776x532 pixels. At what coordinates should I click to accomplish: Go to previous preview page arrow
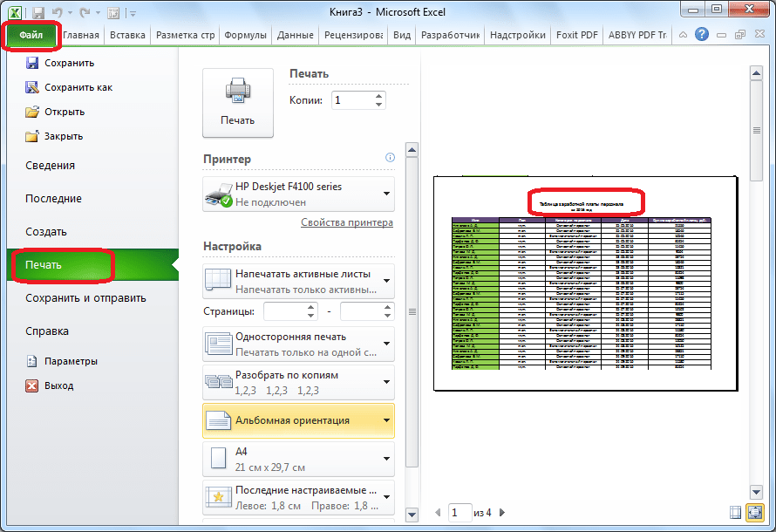439,513
